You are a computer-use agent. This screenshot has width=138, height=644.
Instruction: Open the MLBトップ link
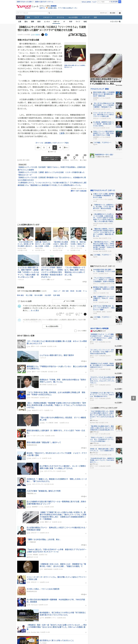coord(57,291)
